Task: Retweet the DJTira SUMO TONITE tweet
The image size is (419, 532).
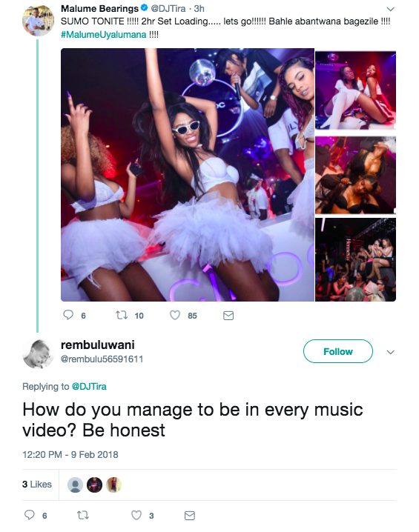Action: click(122, 315)
